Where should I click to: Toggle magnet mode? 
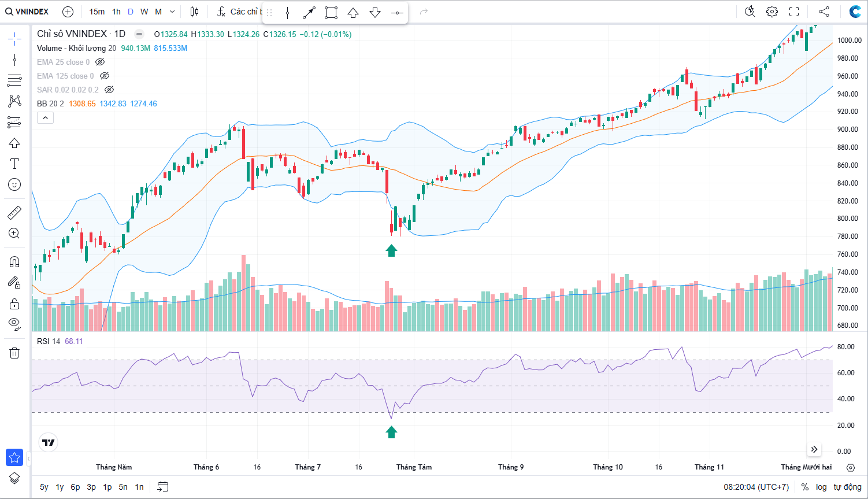click(x=14, y=262)
